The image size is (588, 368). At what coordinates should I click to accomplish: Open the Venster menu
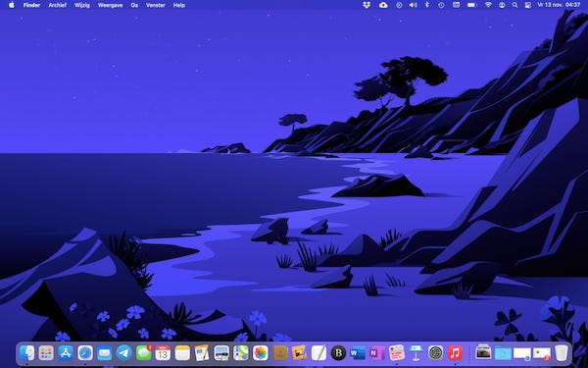pos(156,5)
